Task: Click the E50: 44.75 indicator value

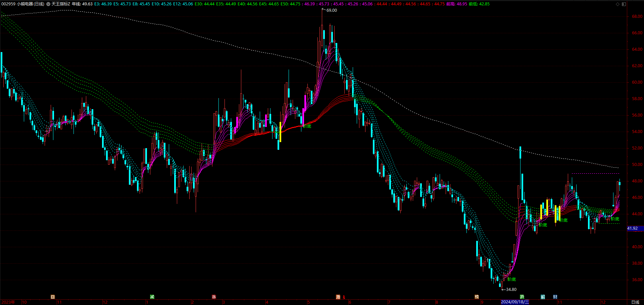Action: point(290,4)
